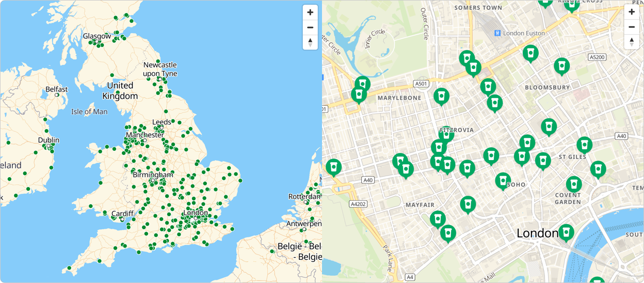The image size is (644, 283).
Task: Reset bearing compass on the left map
Action: click(310, 42)
